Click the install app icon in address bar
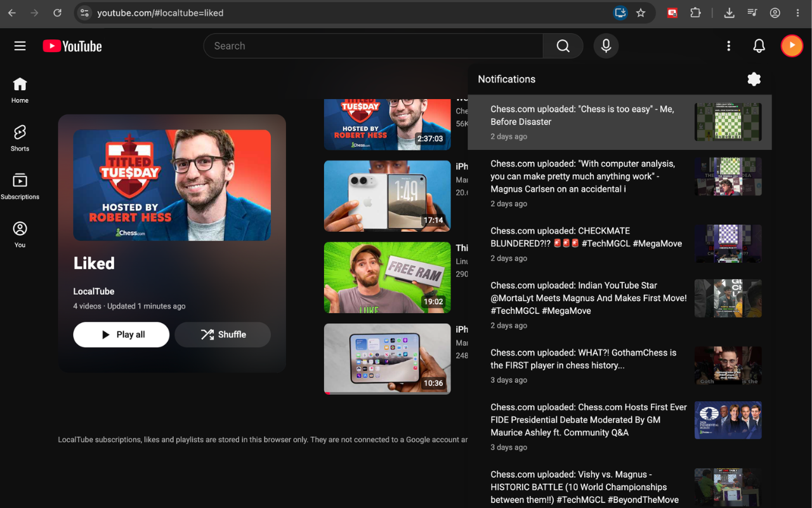 [x=620, y=13]
